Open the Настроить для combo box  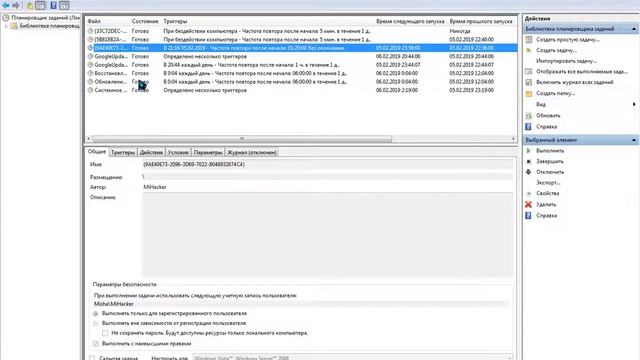tap(353, 358)
